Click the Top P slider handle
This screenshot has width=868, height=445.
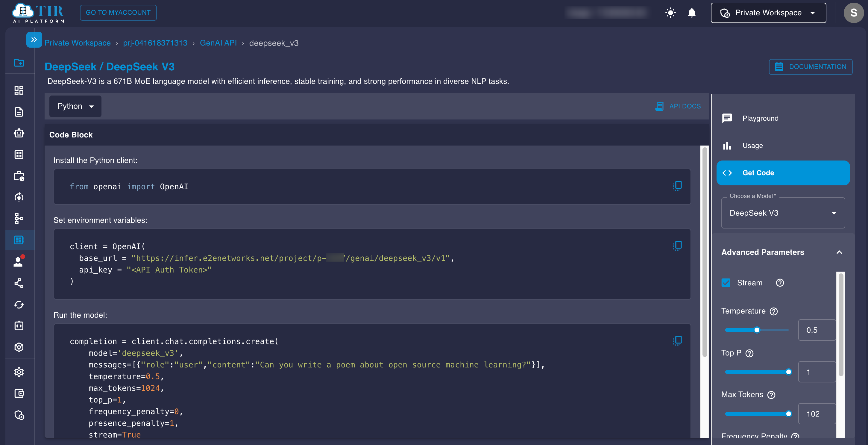(x=788, y=372)
